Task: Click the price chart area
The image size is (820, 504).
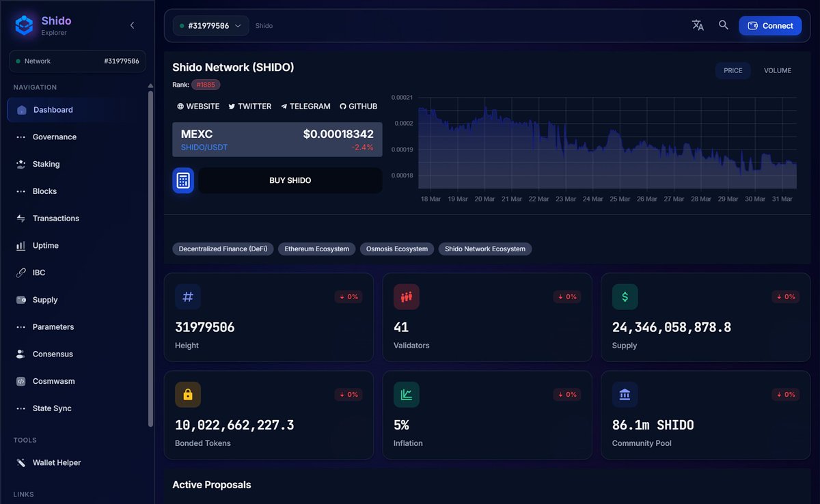Action: 607,143
